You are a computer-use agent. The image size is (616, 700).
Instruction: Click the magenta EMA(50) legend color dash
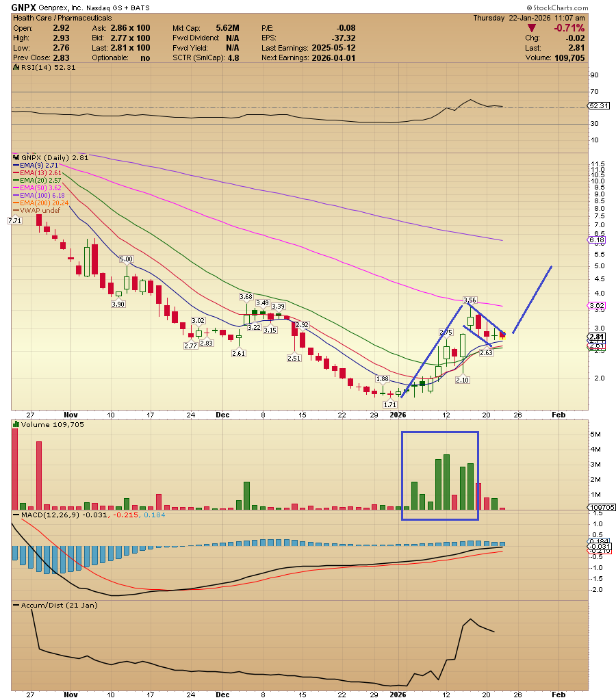(16, 188)
